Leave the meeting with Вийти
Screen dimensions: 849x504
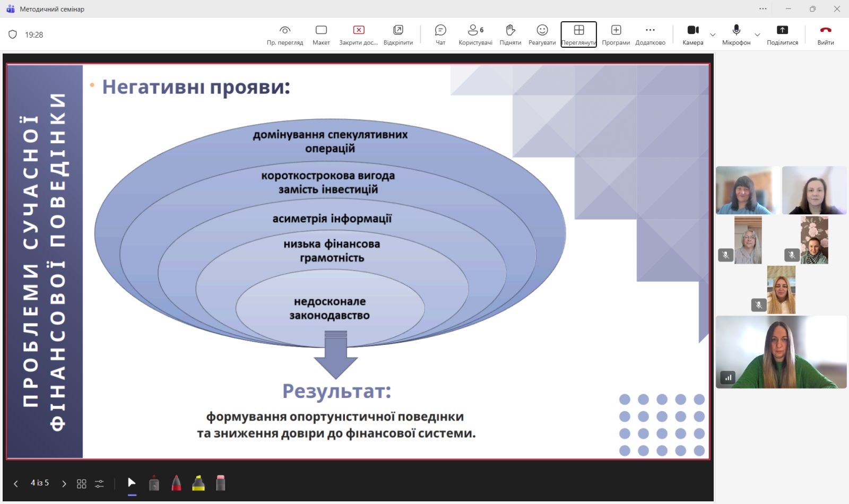(825, 34)
